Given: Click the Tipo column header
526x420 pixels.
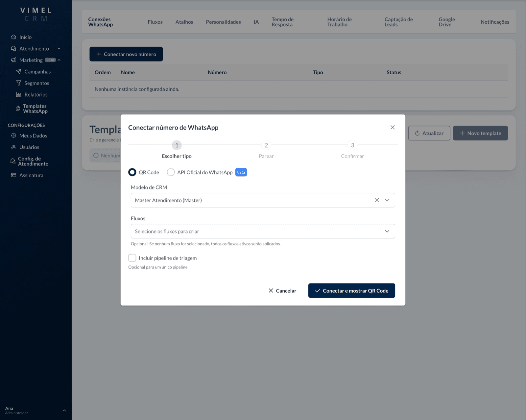Looking at the screenshot, I should [x=318, y=72].
